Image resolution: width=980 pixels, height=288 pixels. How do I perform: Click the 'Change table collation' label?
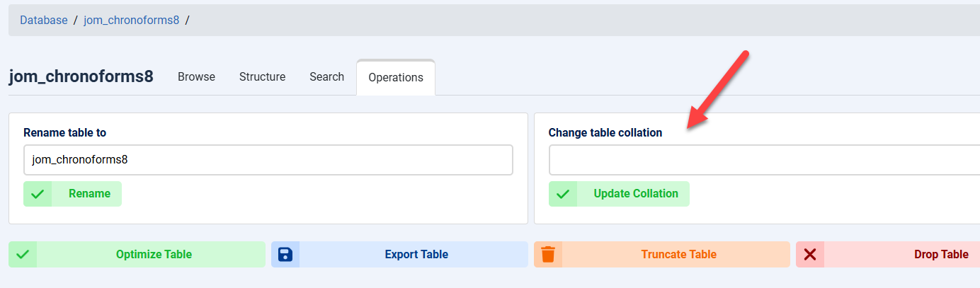click(605, 132)
